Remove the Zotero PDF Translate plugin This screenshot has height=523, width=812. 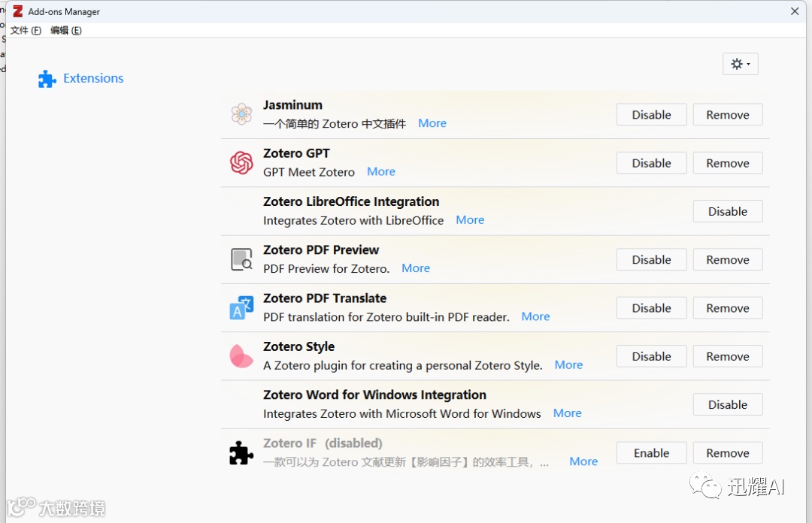727,308
